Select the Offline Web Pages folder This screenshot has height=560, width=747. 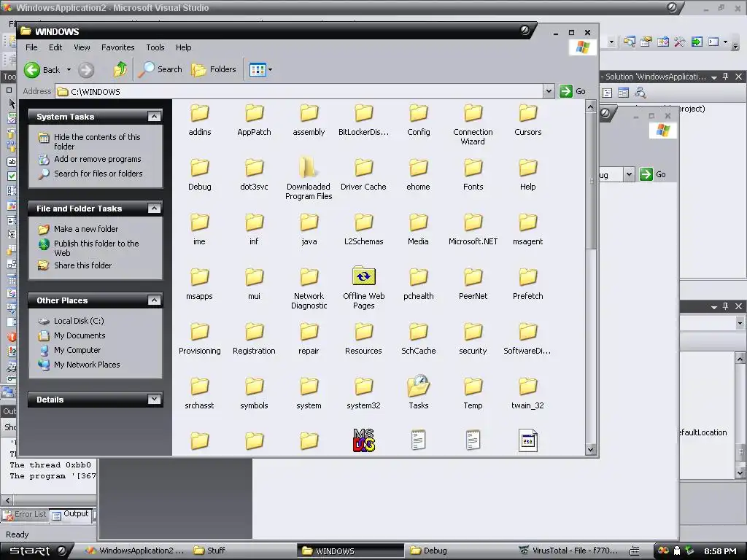point(363,287)
